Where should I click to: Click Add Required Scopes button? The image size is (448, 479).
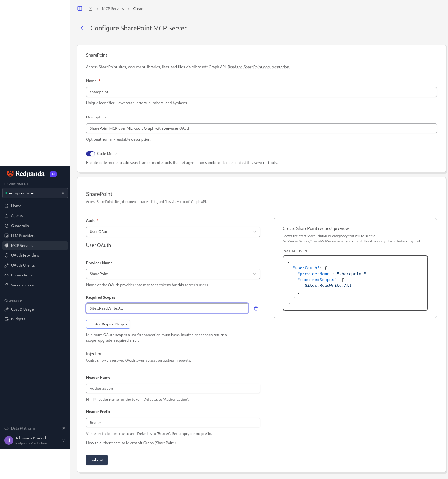[108, 324]
